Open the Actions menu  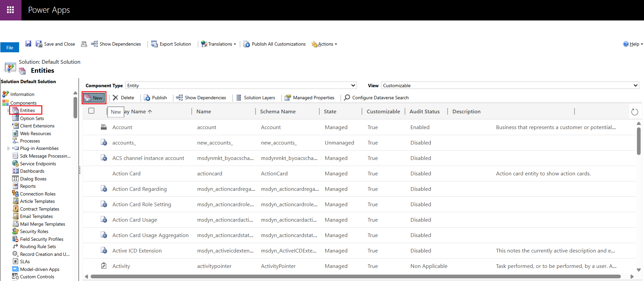coord(324,44)
